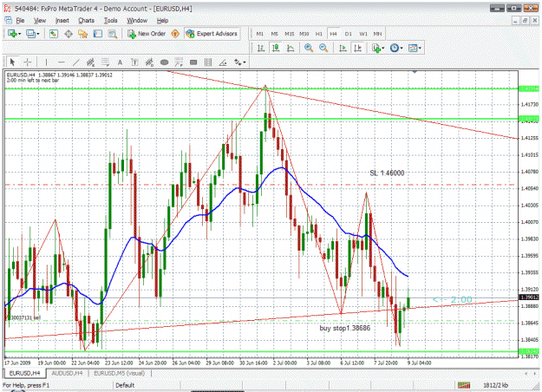Select the cycle lines tool

208,62
